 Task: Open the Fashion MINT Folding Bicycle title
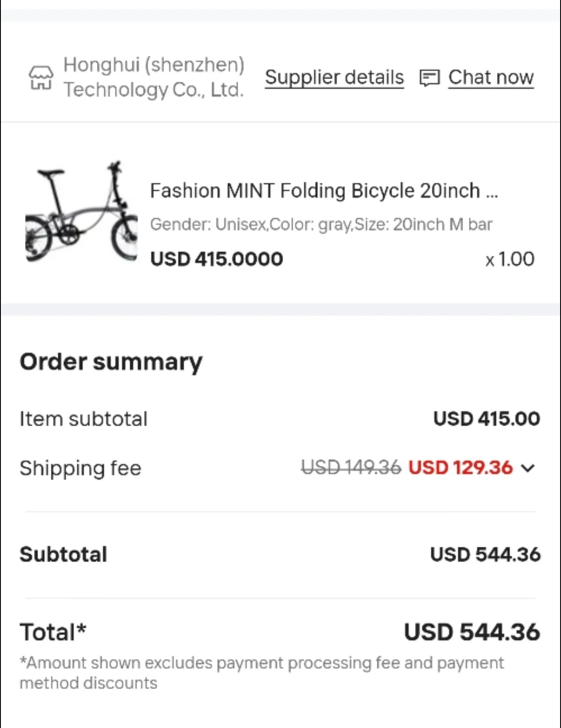(324, 191)
